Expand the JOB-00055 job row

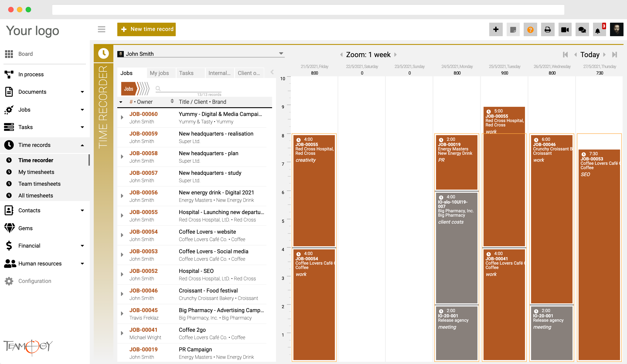pos(122,216)
